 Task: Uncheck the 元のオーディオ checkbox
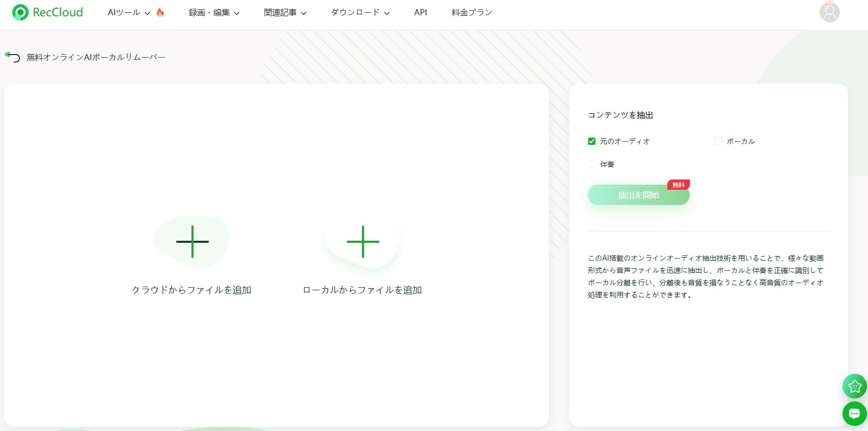(592, 141)
